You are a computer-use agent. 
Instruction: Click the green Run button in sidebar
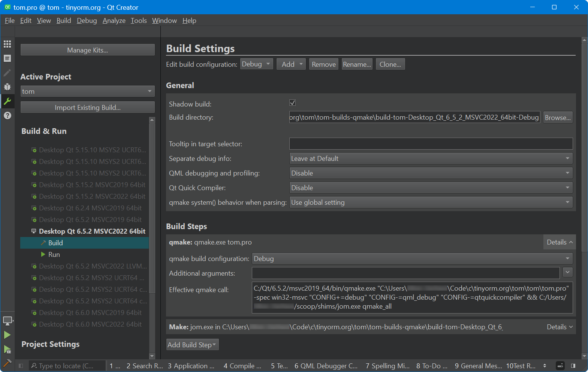7,335
